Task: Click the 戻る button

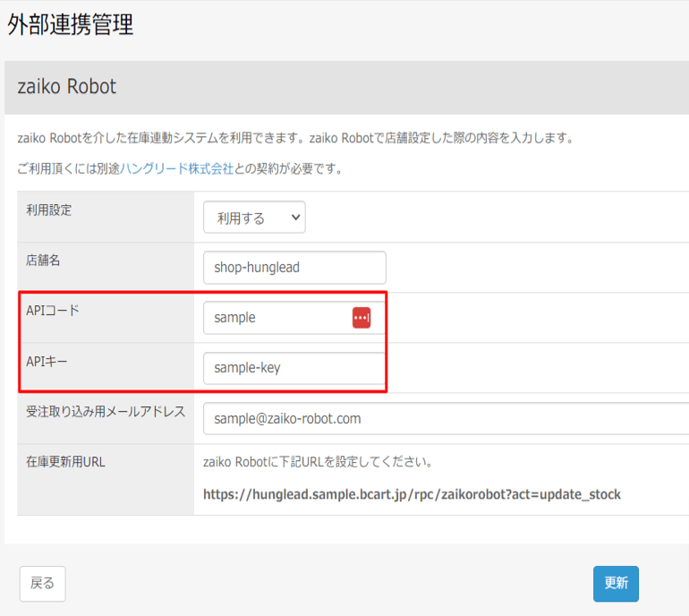Action: (x=43, y=584)
